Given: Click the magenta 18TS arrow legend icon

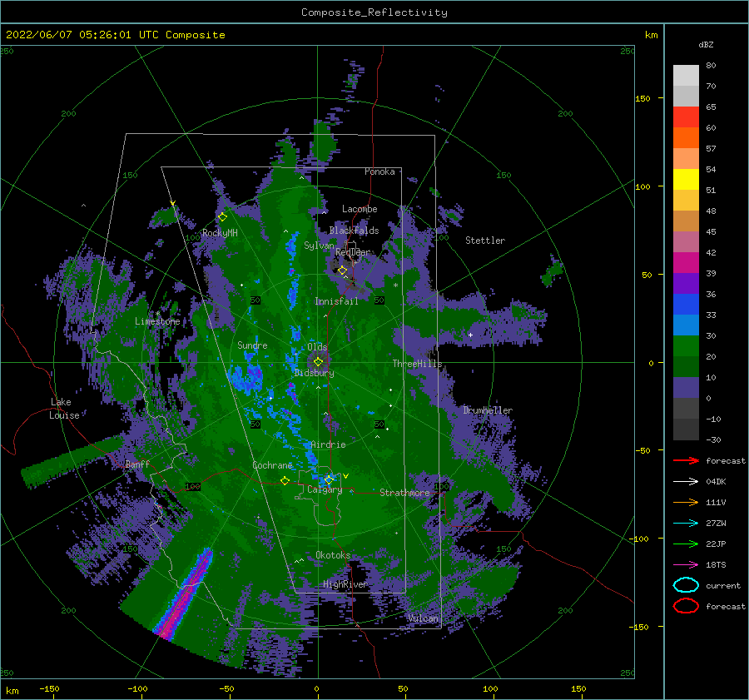Looking at the screenshot, I should [686, 565].
